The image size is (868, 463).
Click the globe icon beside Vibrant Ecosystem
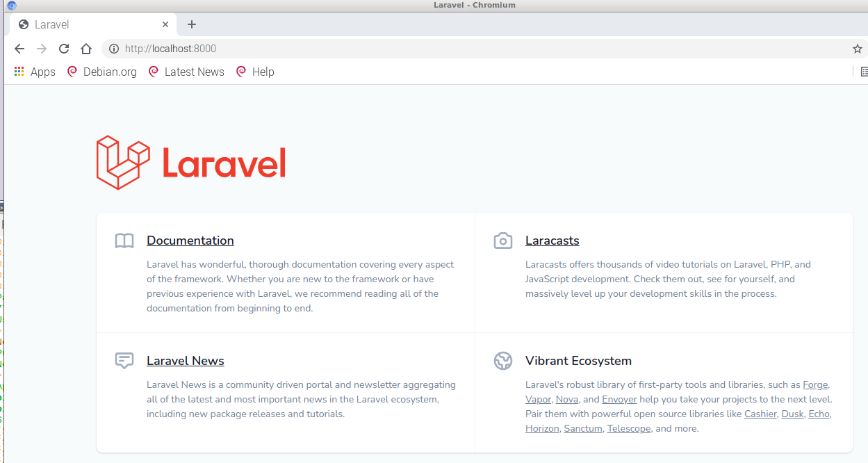[x=503, y=361]
